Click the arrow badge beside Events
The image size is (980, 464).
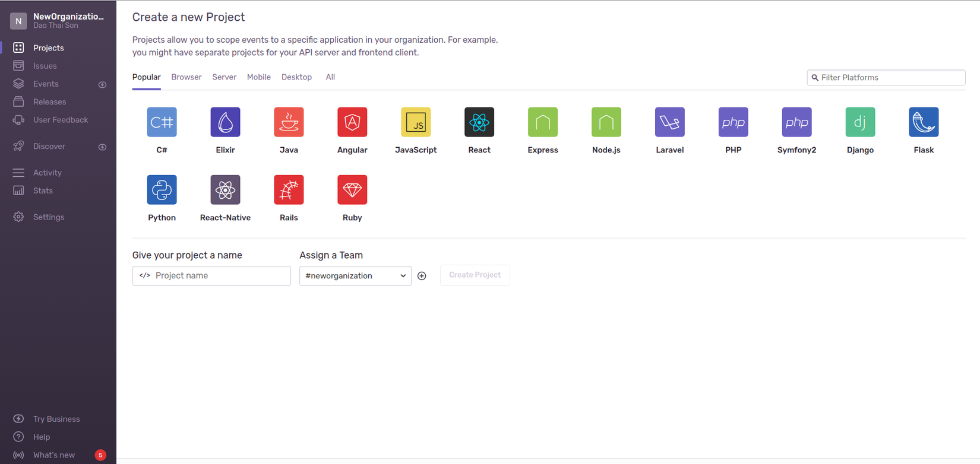(x=102, y=85)
